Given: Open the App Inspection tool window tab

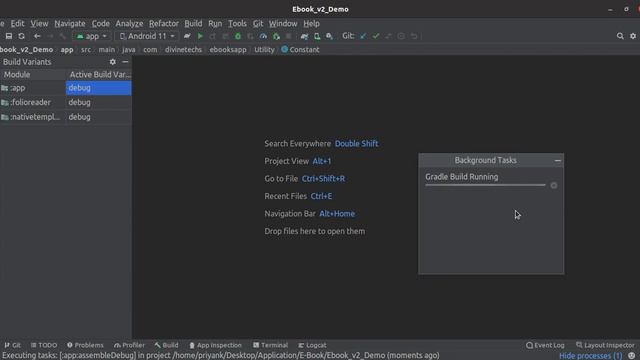Looking at the screenshot, I should [216, 345].
